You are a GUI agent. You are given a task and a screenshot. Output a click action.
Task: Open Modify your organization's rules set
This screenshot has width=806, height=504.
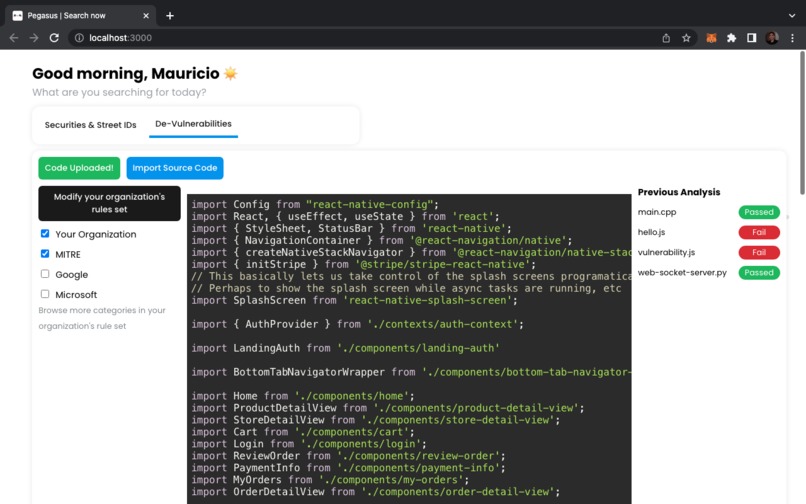(109, 203)
